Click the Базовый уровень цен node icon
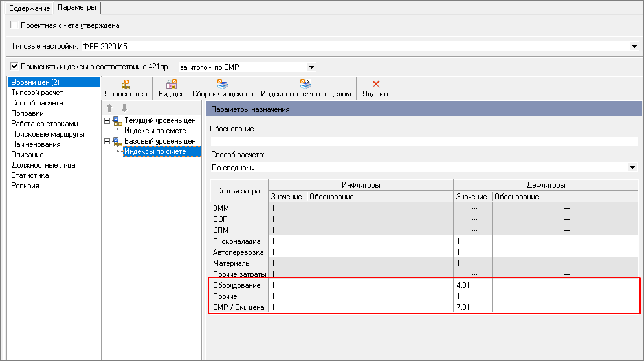Screen dimensions: 644x361 pos(117,142)
